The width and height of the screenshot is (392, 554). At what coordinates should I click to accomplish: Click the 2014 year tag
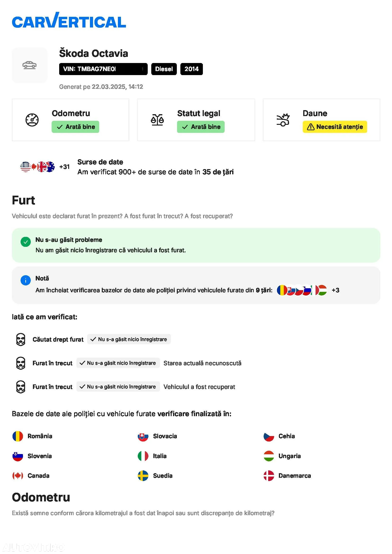point(192,69)
